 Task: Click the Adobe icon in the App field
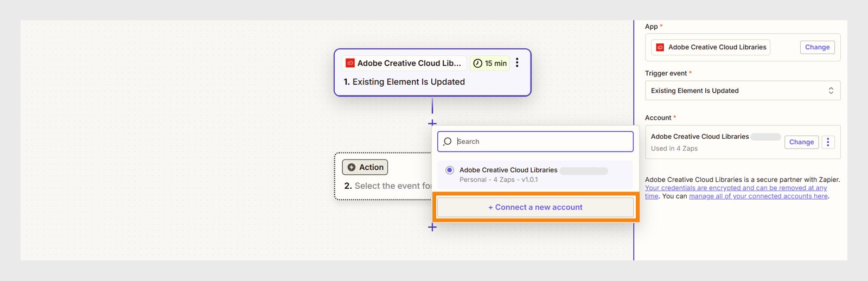click(660, 47)
